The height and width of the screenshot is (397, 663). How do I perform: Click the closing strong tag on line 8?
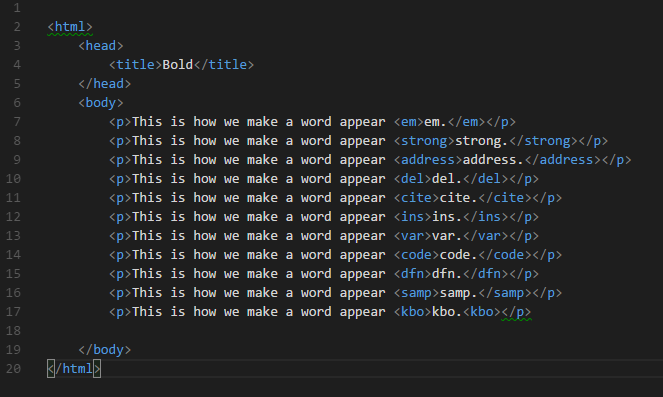(x=543, y=141)
